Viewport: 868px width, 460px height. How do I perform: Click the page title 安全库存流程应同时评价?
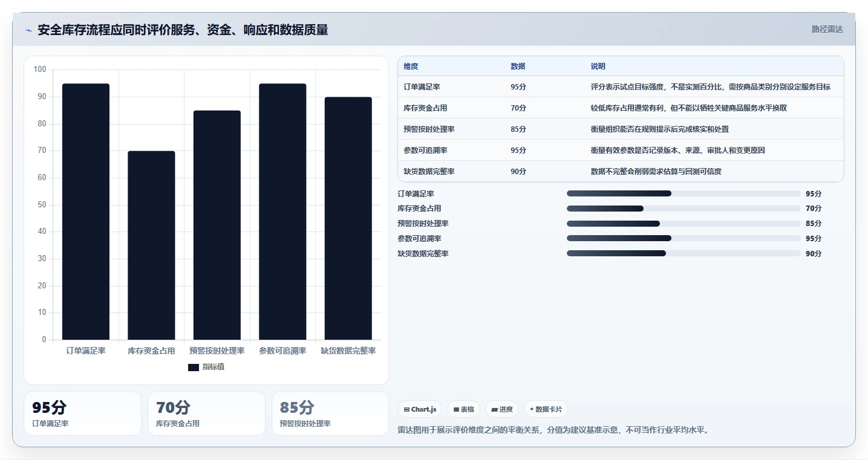click(183, 30)
